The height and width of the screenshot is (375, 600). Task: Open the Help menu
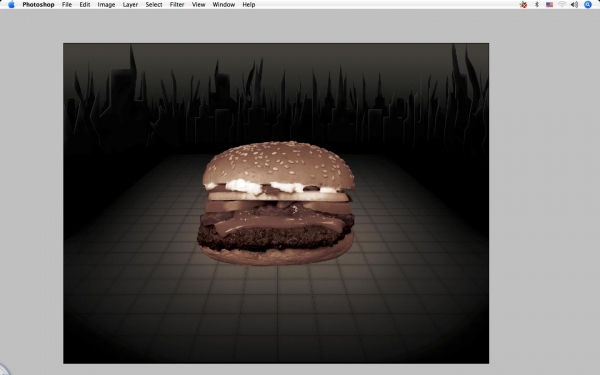pos(249,5)
